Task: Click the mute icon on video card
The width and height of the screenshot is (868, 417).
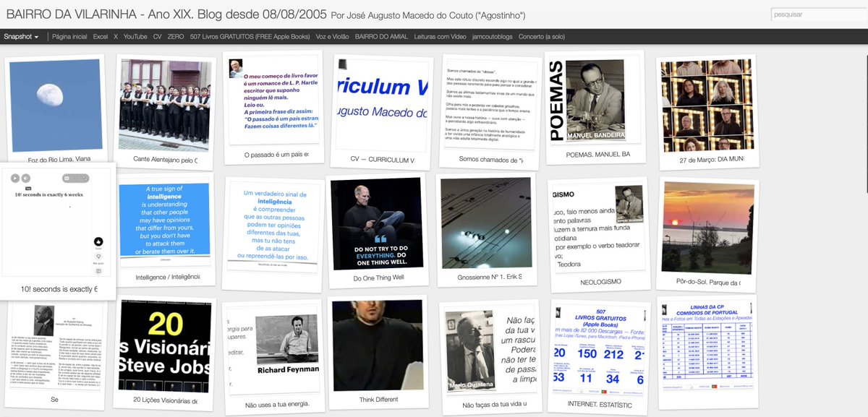Action: (25, 178)
